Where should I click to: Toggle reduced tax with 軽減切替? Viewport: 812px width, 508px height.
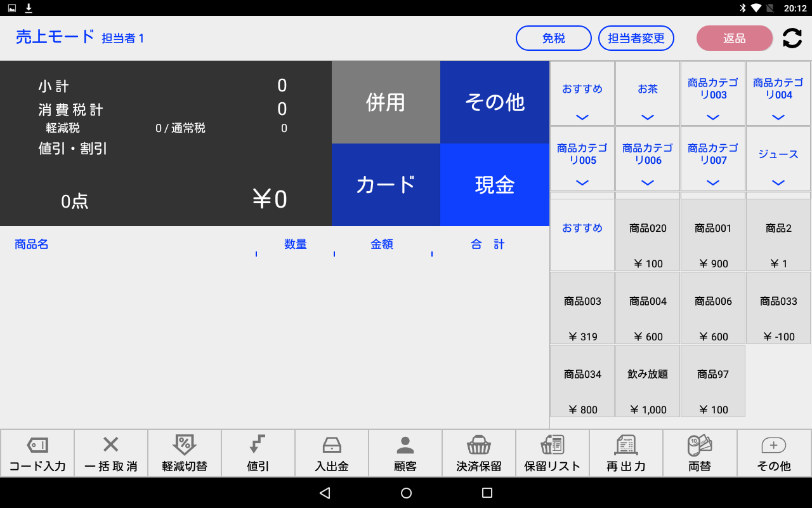(x=185, y=453)
